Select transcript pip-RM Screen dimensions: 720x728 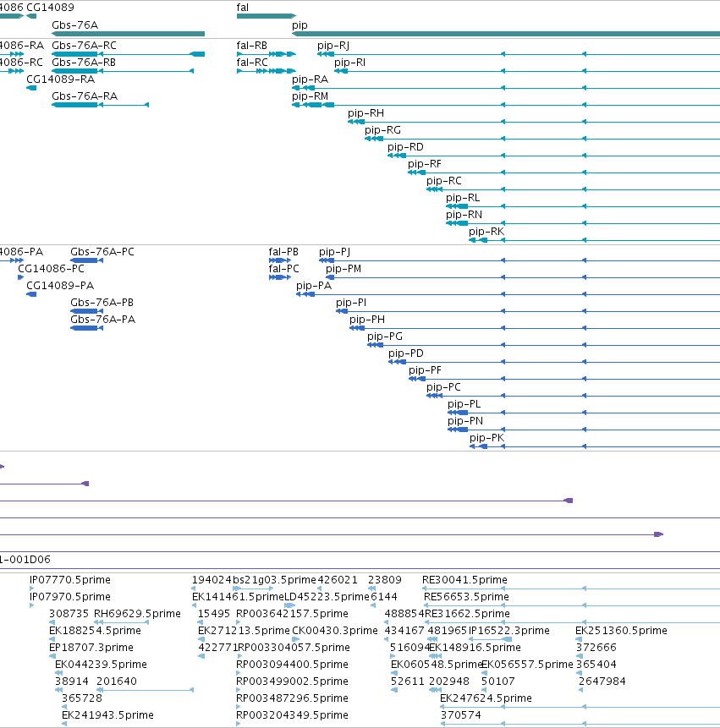(x=310, y=96)
